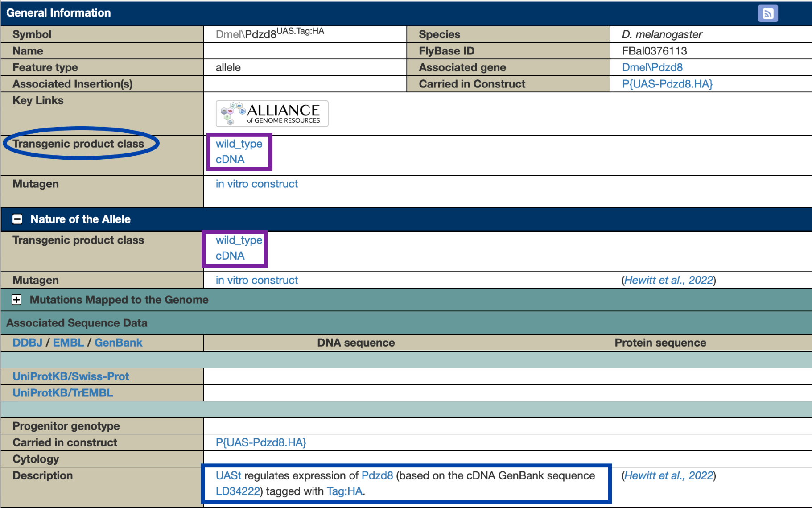Click the EMBL database link
The image size is (812, 508).
[68, 343]
